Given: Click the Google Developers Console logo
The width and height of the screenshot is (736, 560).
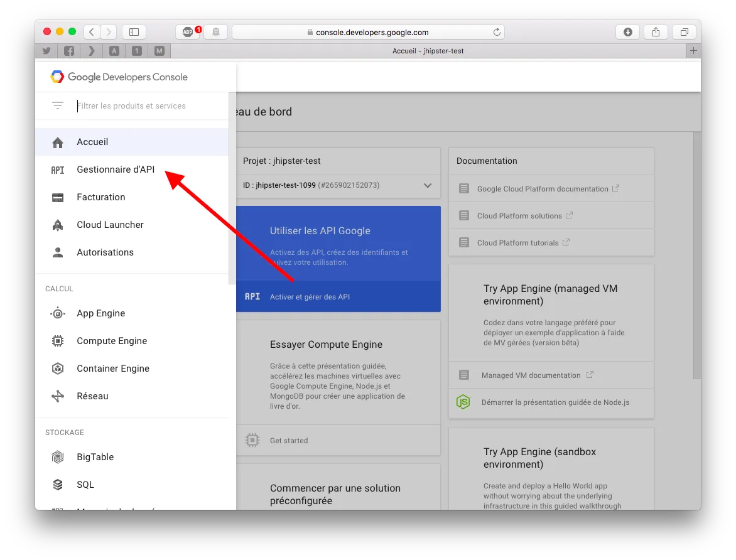Looking at the screenshot, I should (119, 77).
